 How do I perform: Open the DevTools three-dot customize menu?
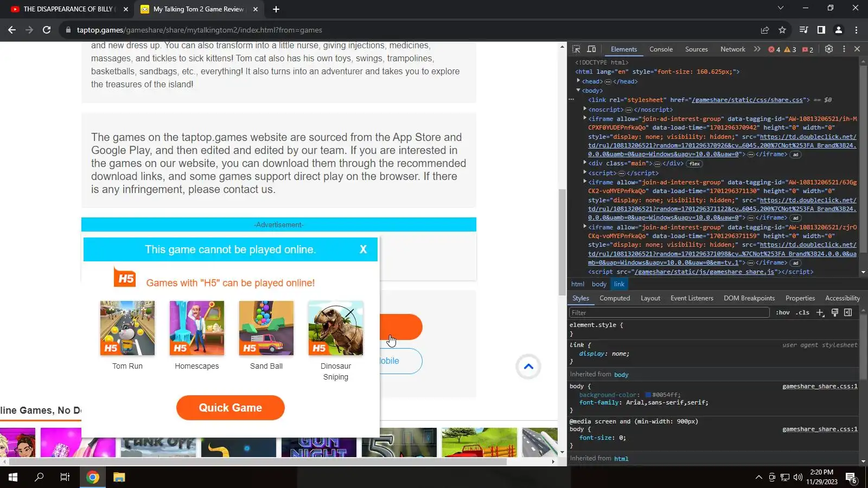click(x=844, y=49)
